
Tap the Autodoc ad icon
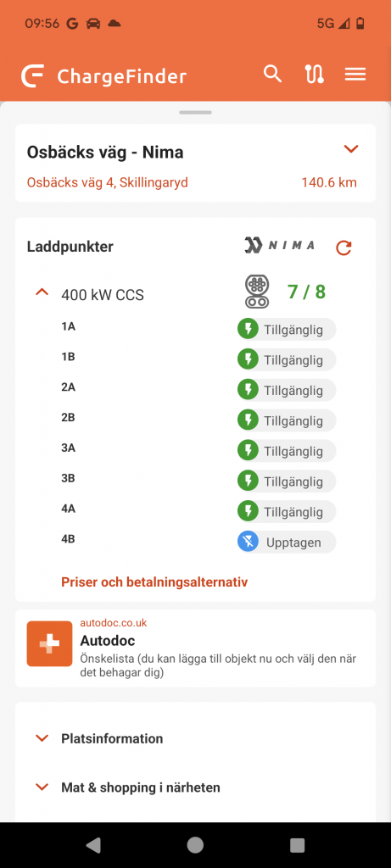click(50, 644)
